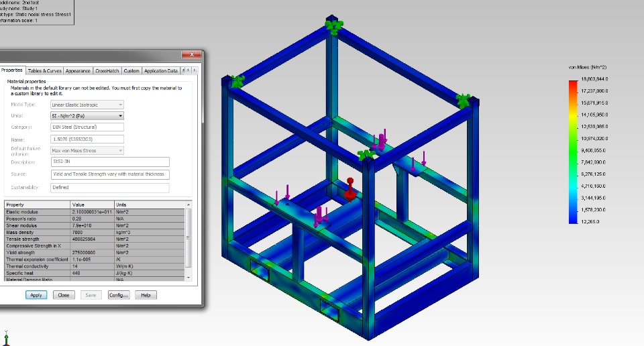
Task: Select purple force arrows on upper shelf
Action: pyautogui.click(x=382, y=140)
